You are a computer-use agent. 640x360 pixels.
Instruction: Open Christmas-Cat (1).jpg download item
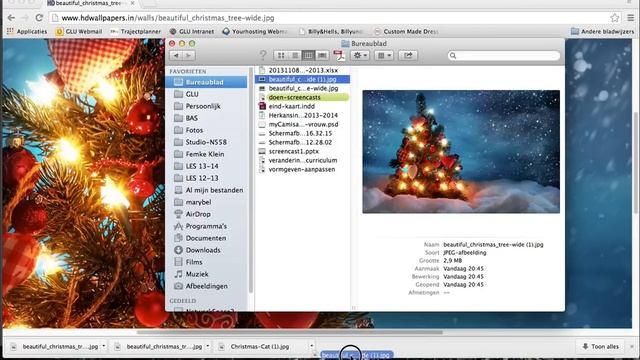coord(260,346)
